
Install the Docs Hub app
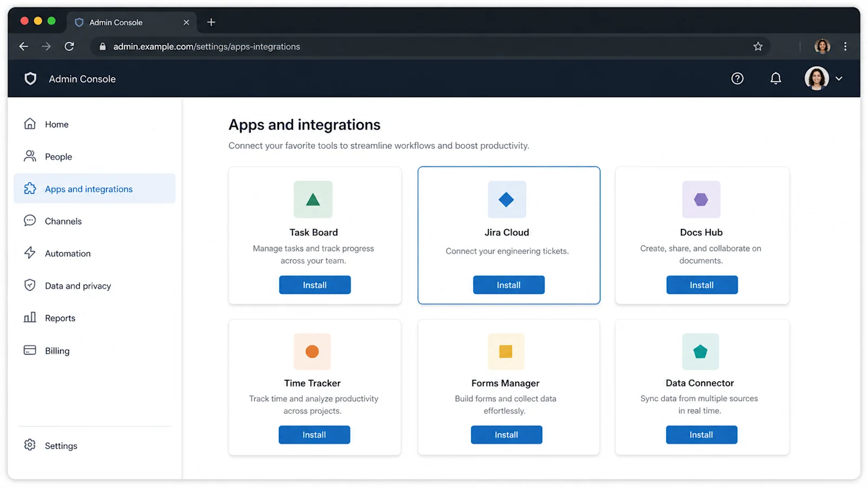pos(702,285)
